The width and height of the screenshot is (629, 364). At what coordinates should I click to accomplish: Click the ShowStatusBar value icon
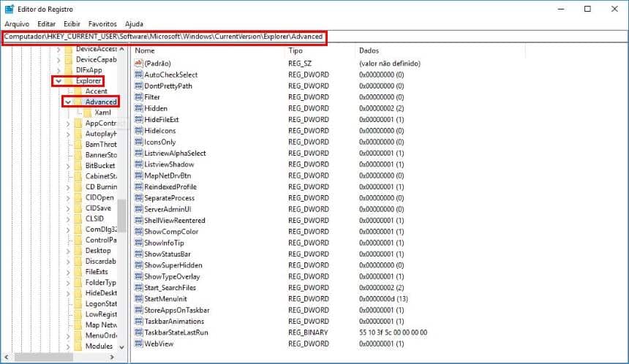coord(139,254)
